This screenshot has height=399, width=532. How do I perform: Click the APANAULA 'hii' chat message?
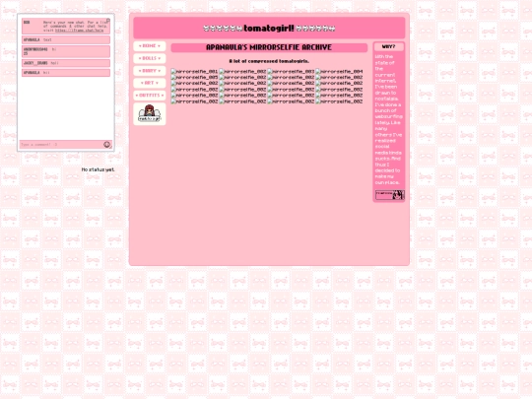[x=66, y=73]
